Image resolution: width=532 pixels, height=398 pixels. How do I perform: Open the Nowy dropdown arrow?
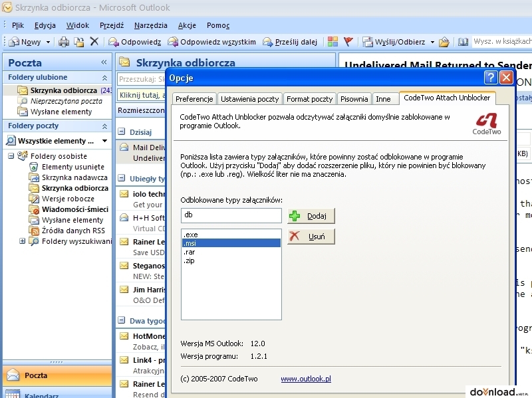(x=48, y=43)
